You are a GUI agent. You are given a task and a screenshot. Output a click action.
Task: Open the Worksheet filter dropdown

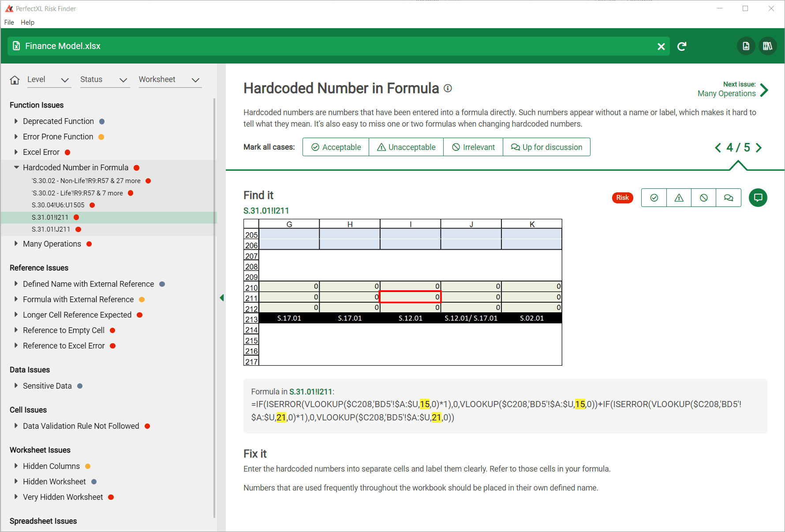[170, 80]
